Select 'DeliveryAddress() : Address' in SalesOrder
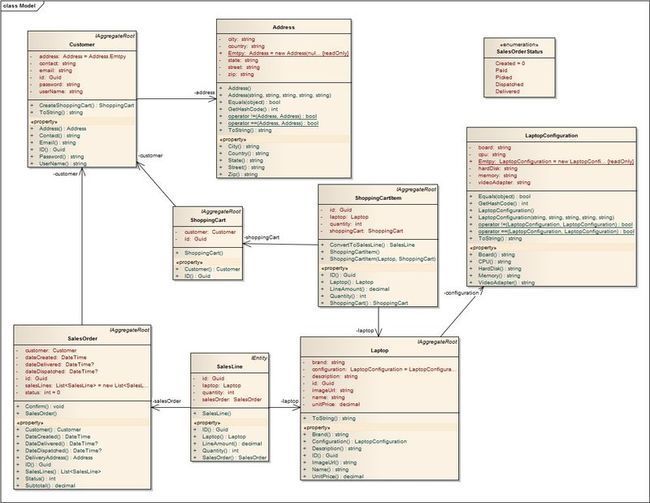The height and width of the screenshot is (503, 650). [x=58, y=457]
